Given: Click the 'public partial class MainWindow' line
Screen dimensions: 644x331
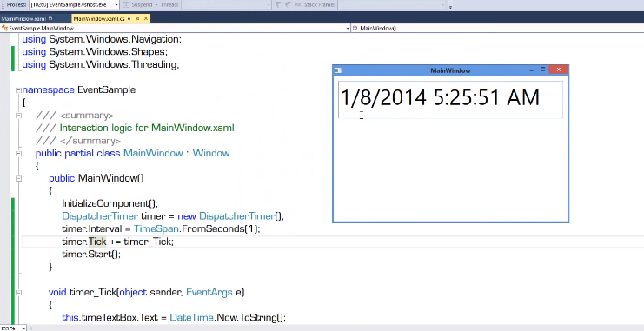Looking at the screenshot, I should (x=133, y=153).
